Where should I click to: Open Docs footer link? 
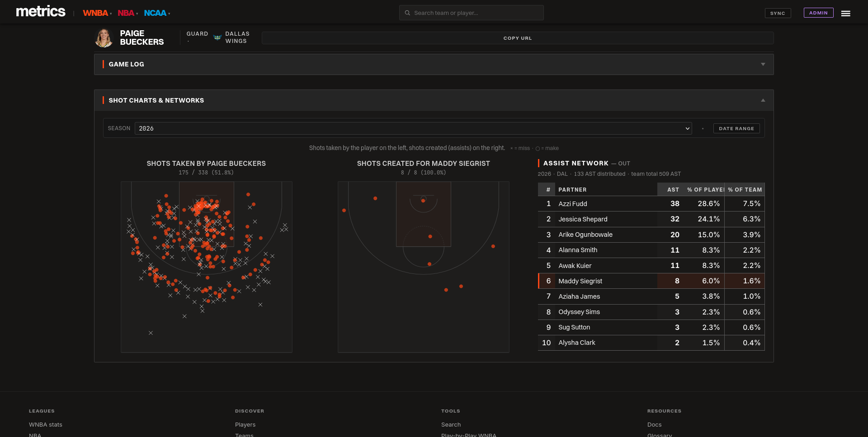[x=654, y=425]
